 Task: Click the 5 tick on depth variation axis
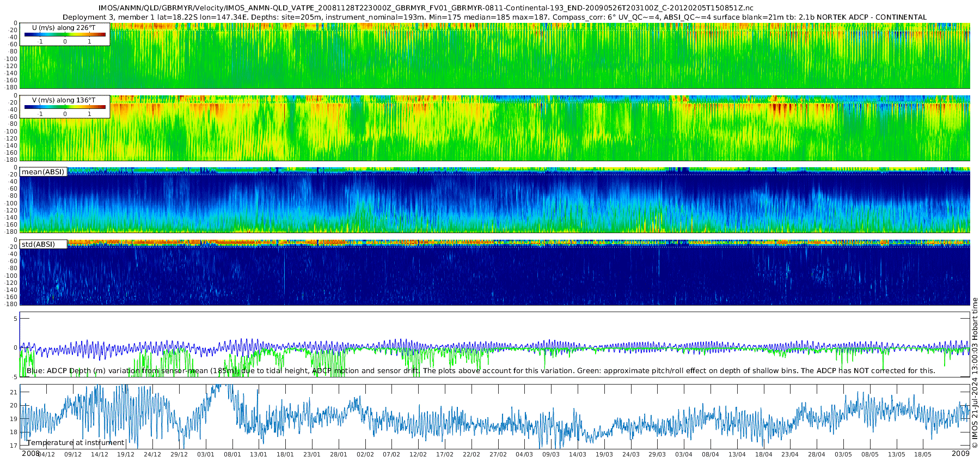15,319
